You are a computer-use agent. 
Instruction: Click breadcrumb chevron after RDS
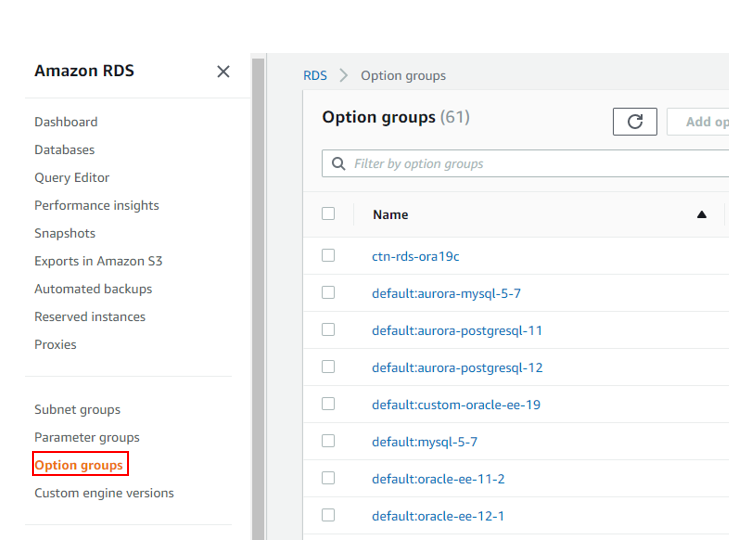[344, 75]
